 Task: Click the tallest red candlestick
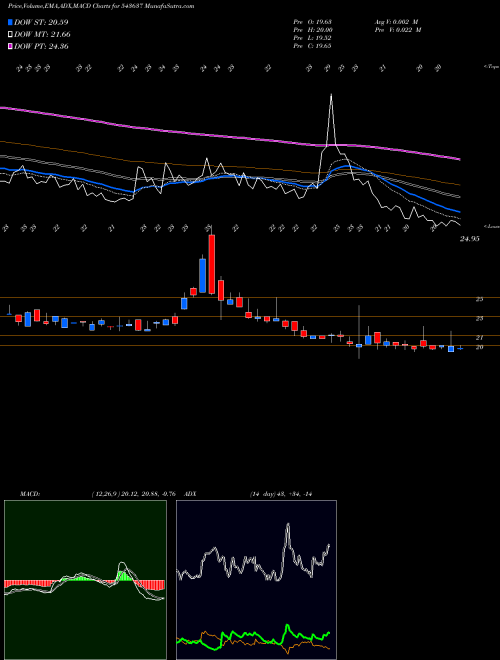click(x=212, y=264)
